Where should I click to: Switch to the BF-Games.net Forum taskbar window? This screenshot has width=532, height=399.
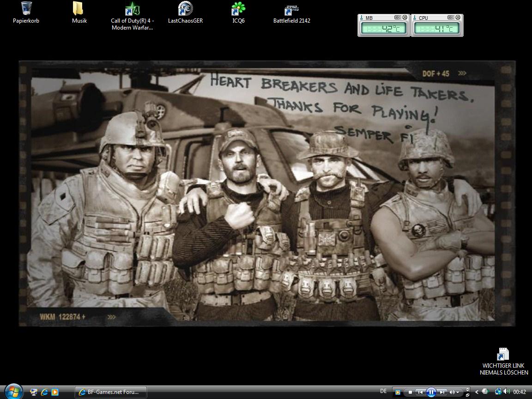[x=111, y=392]
